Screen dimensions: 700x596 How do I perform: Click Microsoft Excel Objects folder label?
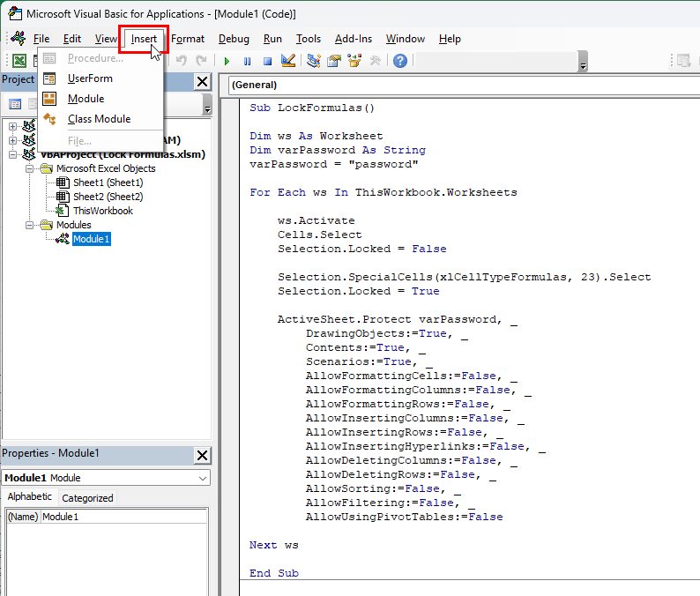click(x=106, y=168)
